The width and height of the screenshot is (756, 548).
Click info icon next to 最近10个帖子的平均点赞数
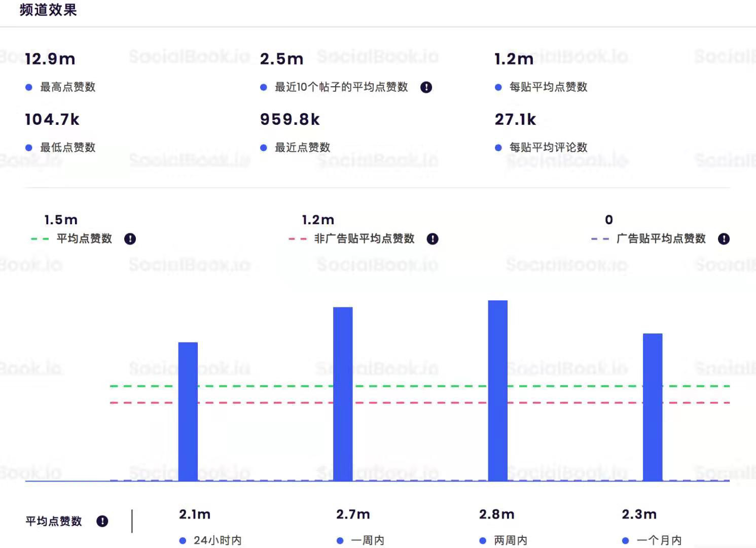pyautogui.click(x=426, y=87)
